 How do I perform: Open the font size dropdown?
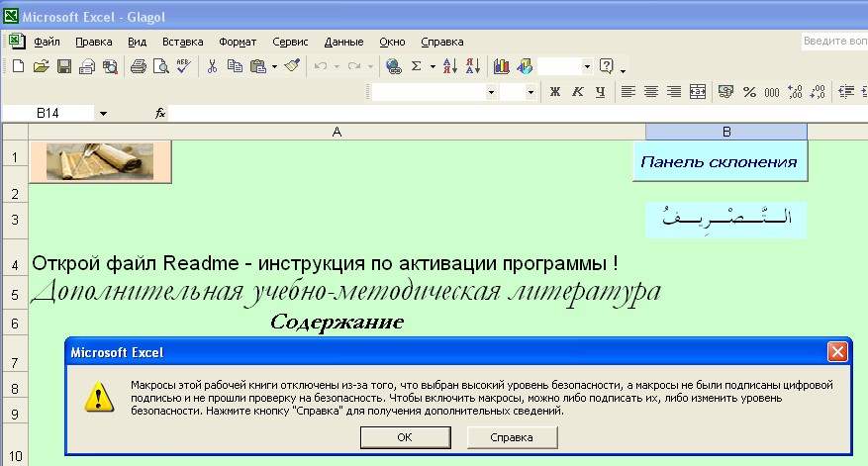(530, 92)
